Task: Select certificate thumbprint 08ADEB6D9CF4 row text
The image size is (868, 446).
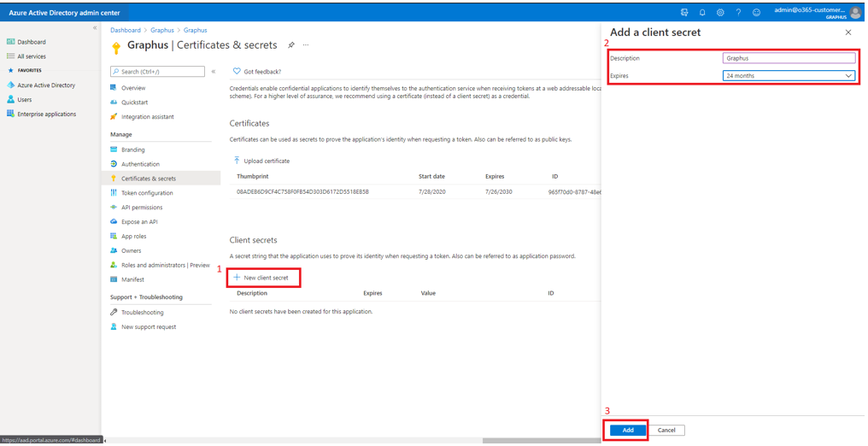Action: pyautogui.click(x=302, y=191)
